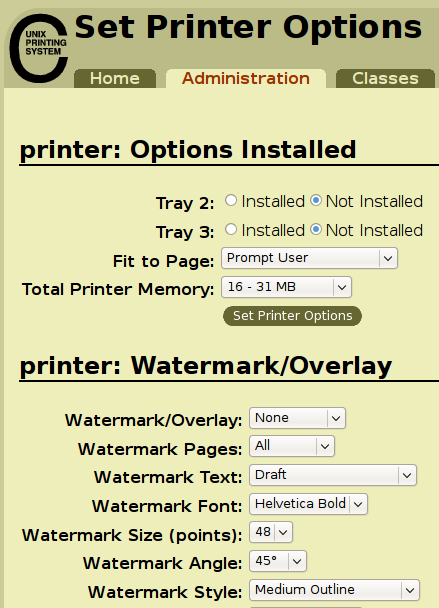The image size is (439, 608).
Task: Click the printer: Watermark/Overlay section heading
Action: pyautogui.click(x=206, y=366)
